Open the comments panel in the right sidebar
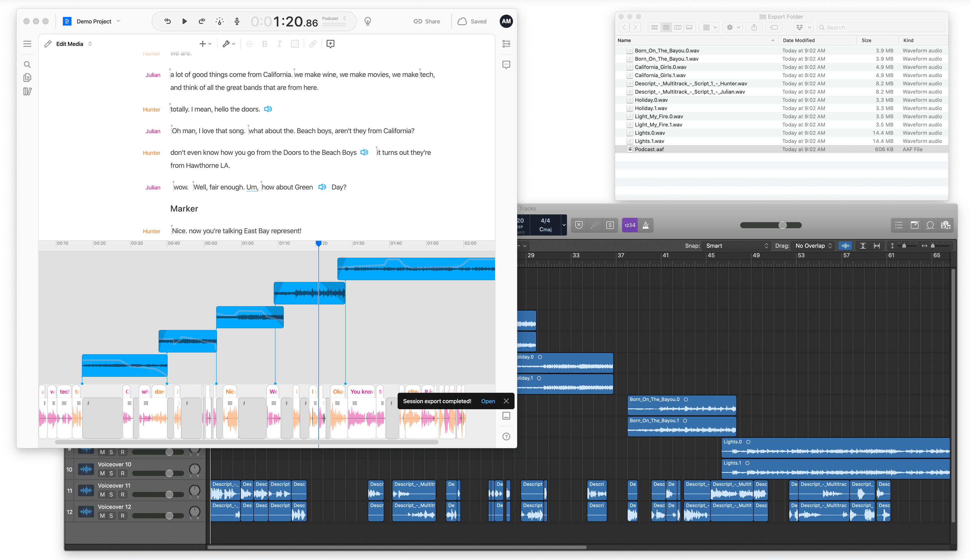 click(506, 65)
